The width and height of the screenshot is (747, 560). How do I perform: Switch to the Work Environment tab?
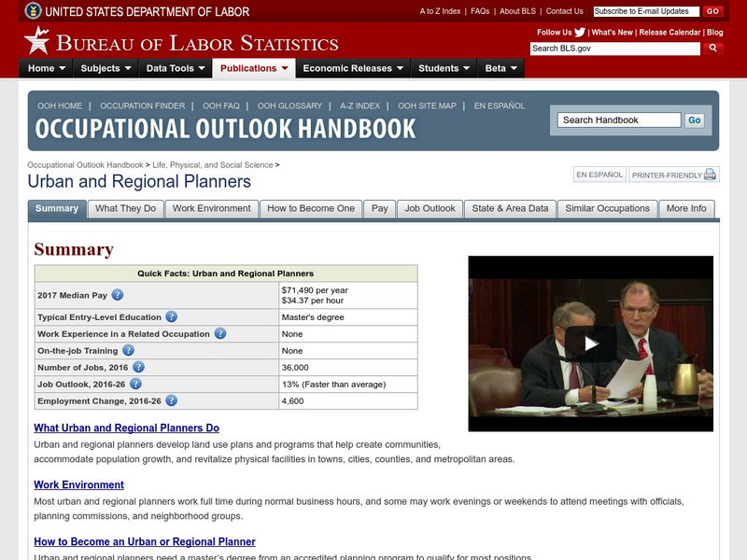click(x=212, y=208)
